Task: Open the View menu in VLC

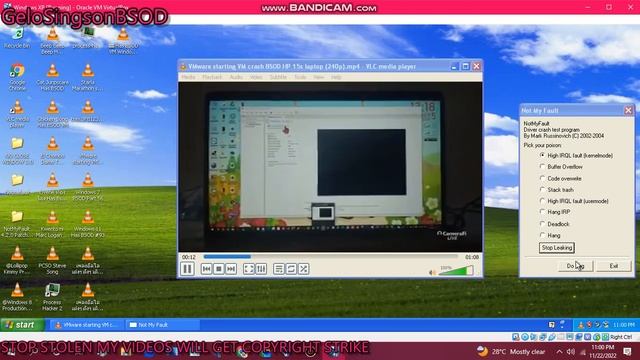Action: click(319, 77)
